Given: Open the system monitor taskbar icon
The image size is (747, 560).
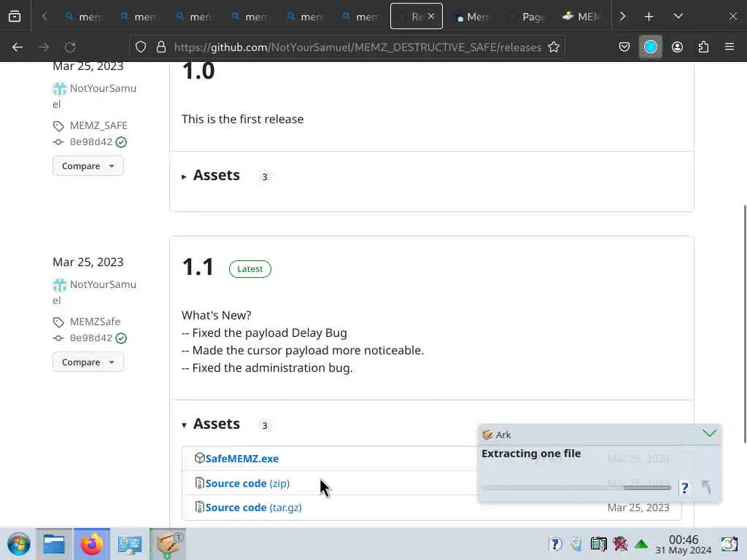Looking at the screenshot, I should click(129, 544).
